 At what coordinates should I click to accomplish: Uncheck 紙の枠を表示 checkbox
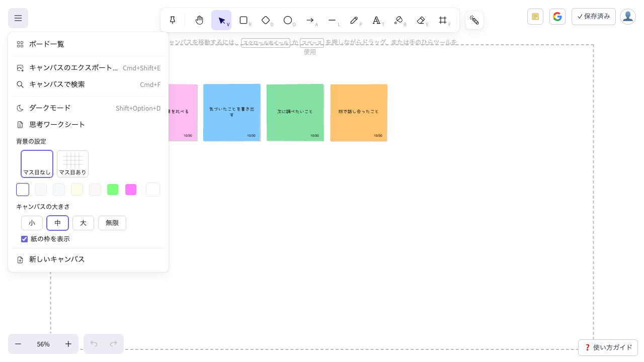tap(24, 239)
